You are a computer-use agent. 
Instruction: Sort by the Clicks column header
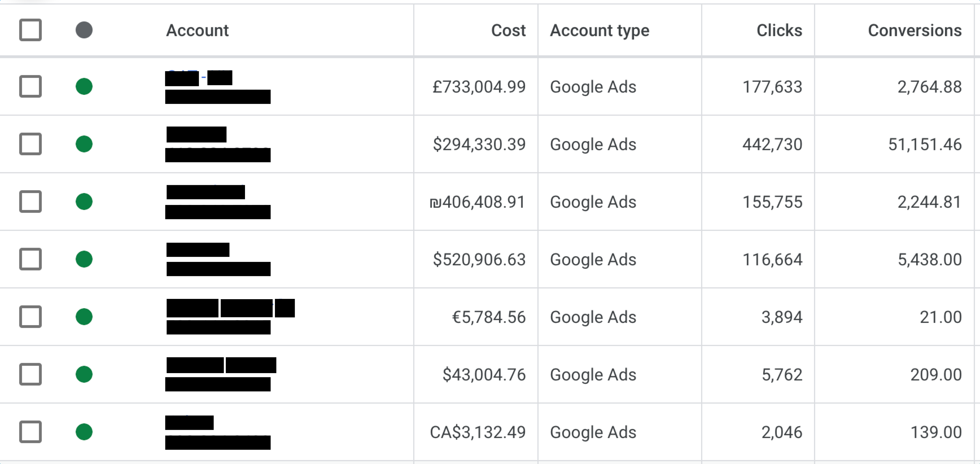click(x=779, y=30)
